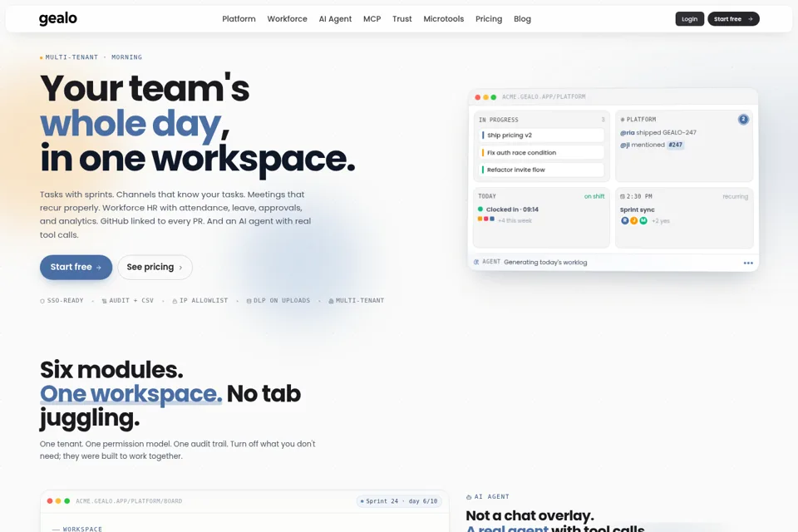Click the orange attendance square marker
Image resolution: width=798 pixels, height=532 pixels.
tap(480, 219)
